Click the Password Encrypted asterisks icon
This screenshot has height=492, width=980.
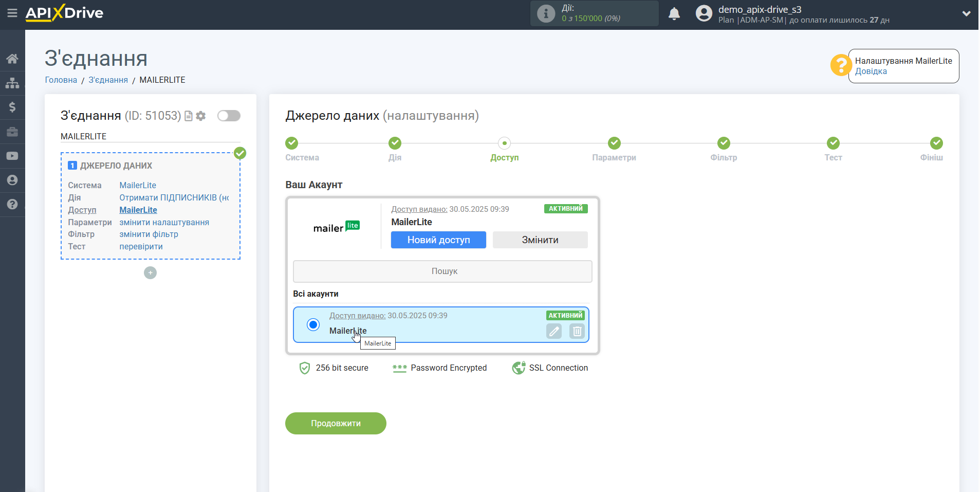[x=399, y=368]
